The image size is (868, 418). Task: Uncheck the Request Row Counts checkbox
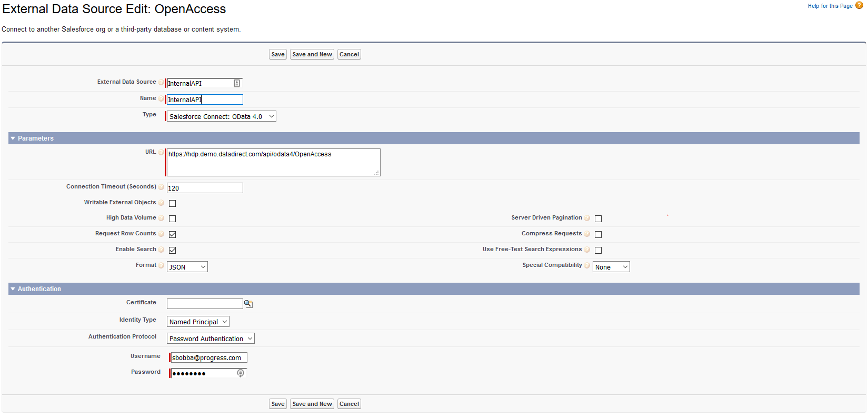coord(172,234)
